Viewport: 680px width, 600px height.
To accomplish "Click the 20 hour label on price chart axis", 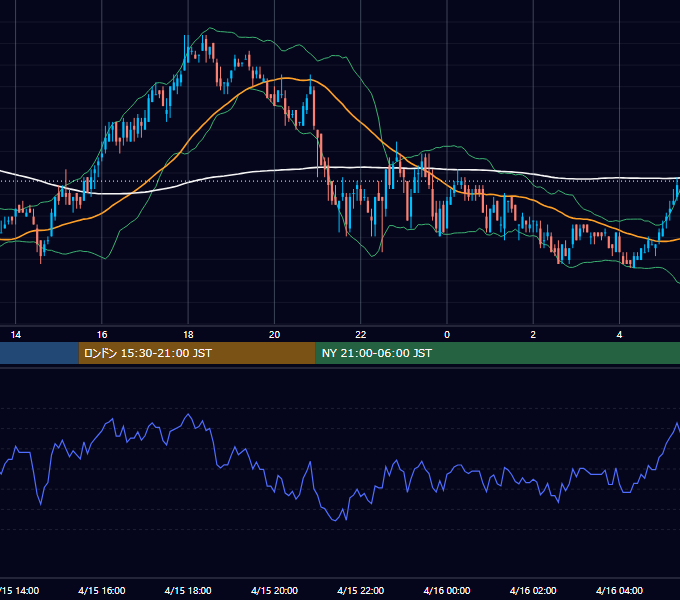I will [x=275, y=335].
